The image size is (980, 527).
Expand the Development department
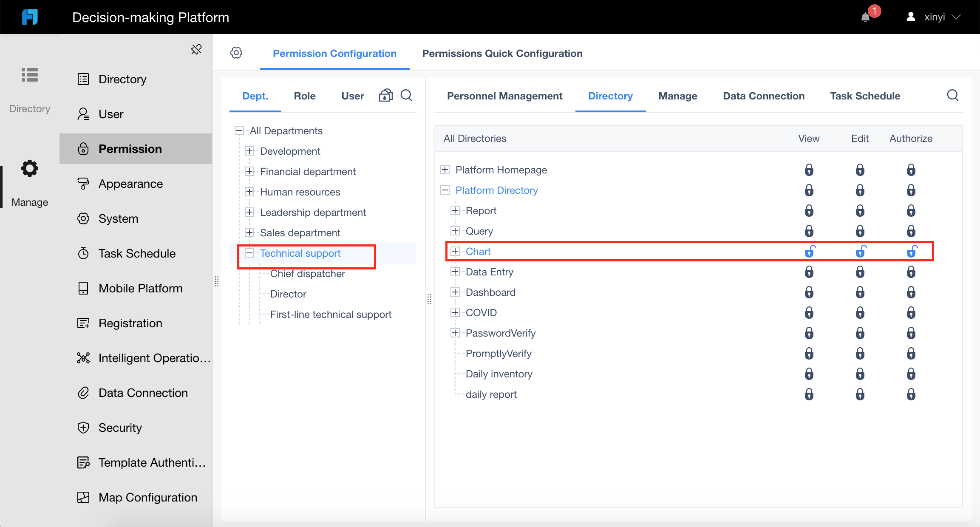[249, 151]
